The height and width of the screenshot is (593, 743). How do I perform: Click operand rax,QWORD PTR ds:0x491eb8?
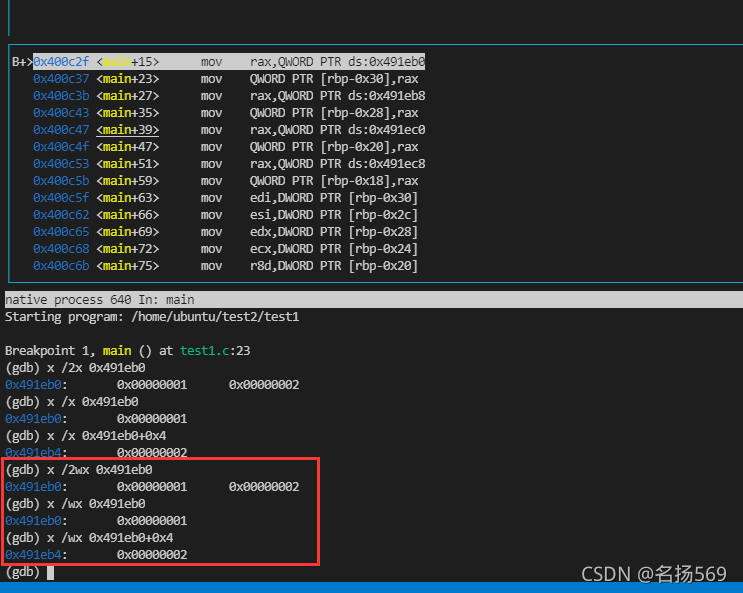[x=337, y=96]
